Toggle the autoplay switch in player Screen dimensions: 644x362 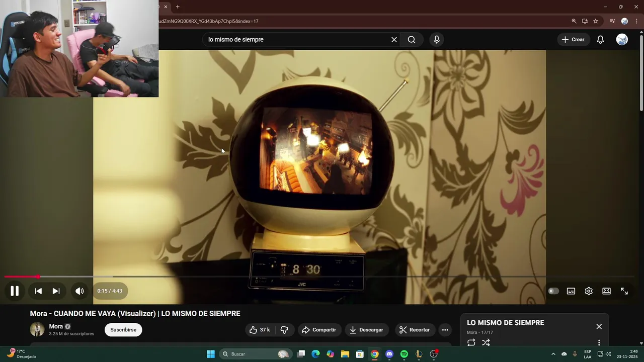pyautogui.click(x=553, y=291)
